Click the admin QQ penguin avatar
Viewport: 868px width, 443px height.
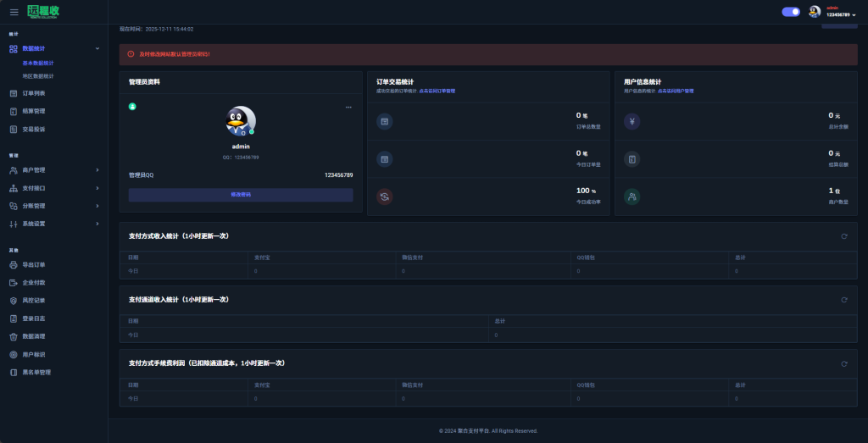[240, 122]
